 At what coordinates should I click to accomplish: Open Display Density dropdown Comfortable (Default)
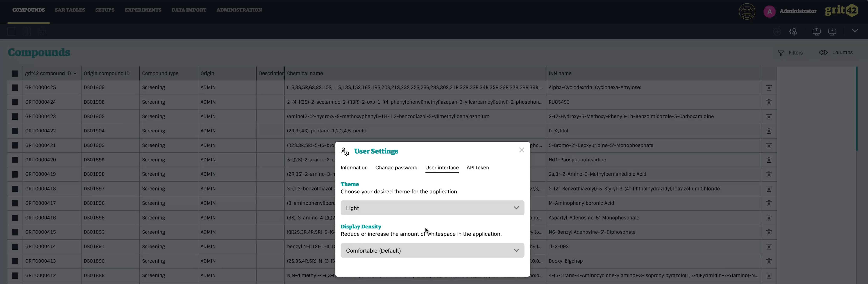(432, 250)
